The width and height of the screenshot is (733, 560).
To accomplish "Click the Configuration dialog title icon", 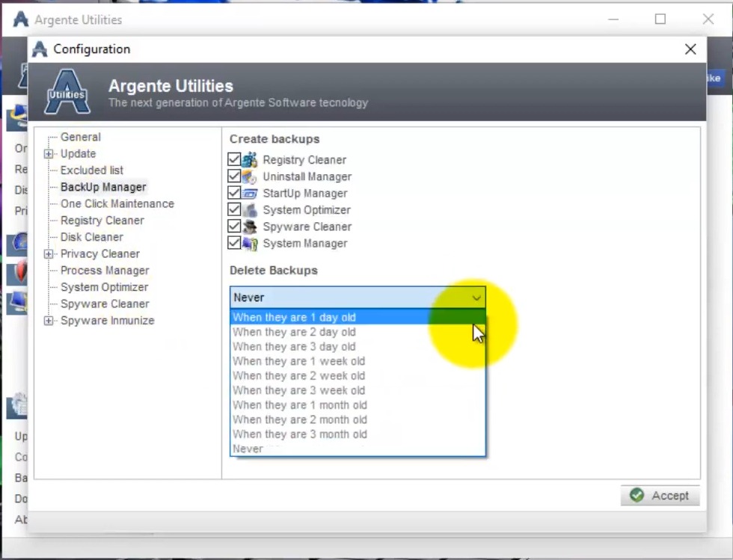I will (40, 49).
